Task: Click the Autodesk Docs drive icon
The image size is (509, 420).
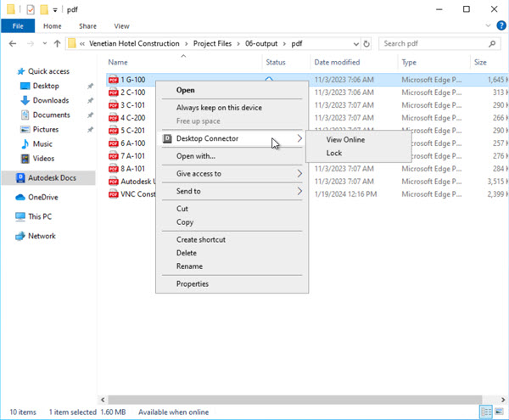Action: (x=20, y=178)
